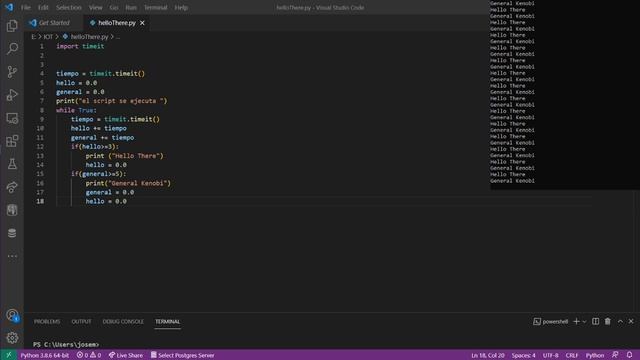Open the Accounts menu icon
This screenshot has width=640, height=360.
(x=12, y=315)
